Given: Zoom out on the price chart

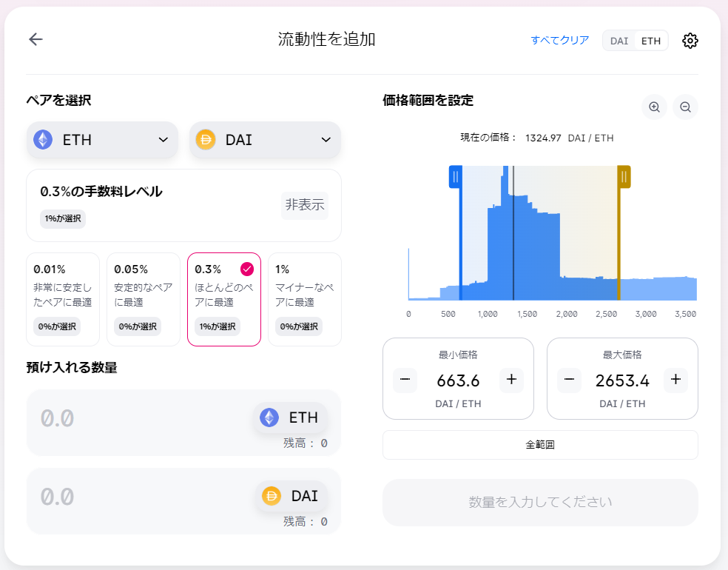Looking at the screenshot, I should click(x=685, y=107).
